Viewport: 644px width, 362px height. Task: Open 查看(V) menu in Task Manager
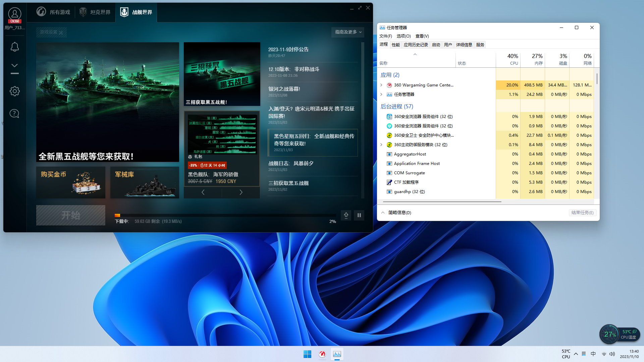click(x=422, y=36)
